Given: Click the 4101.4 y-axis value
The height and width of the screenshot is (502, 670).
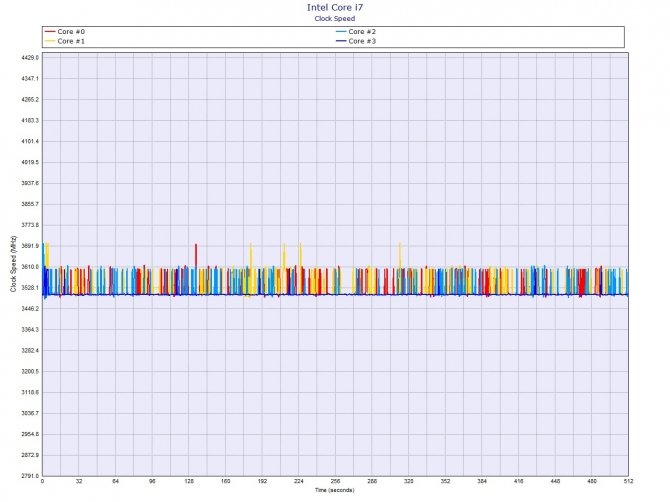Looking at the screenshot, I should [30, 141].
